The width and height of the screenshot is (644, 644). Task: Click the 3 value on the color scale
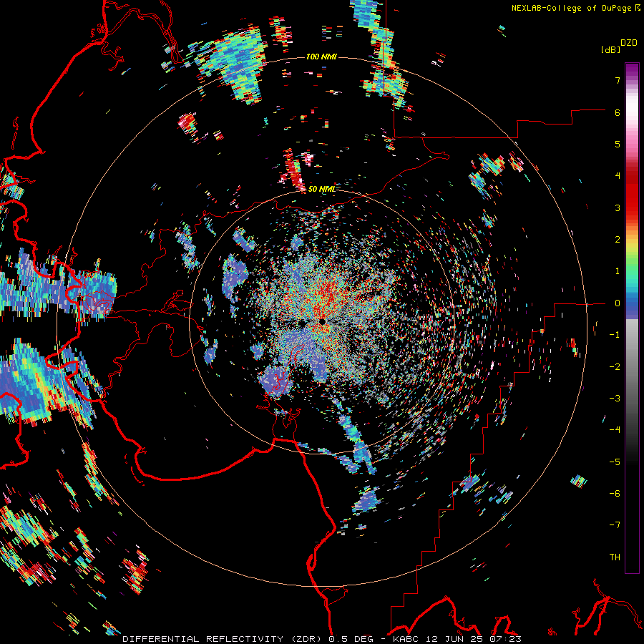(618, 208)
